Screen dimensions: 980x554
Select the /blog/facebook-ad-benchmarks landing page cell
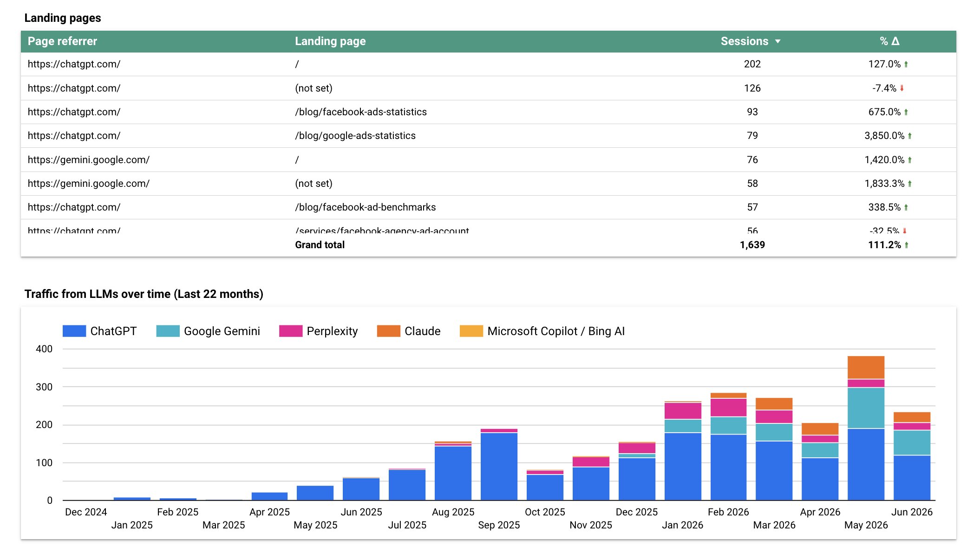tap(366, 207)
